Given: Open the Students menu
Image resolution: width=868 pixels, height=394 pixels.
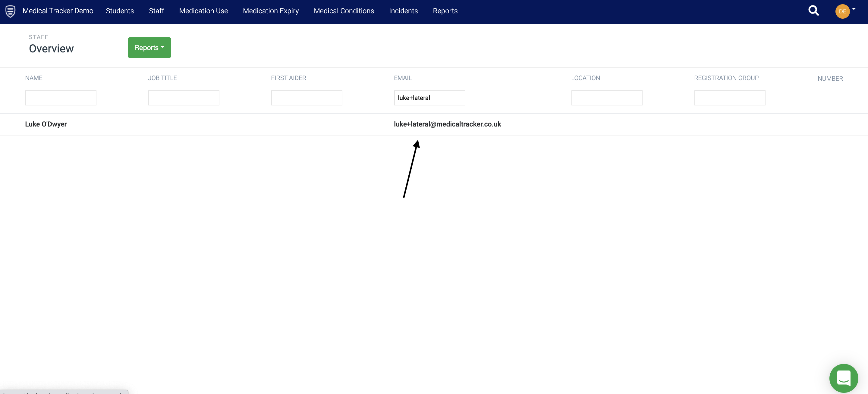Looking at the screenshot, I should coord(120,11).
